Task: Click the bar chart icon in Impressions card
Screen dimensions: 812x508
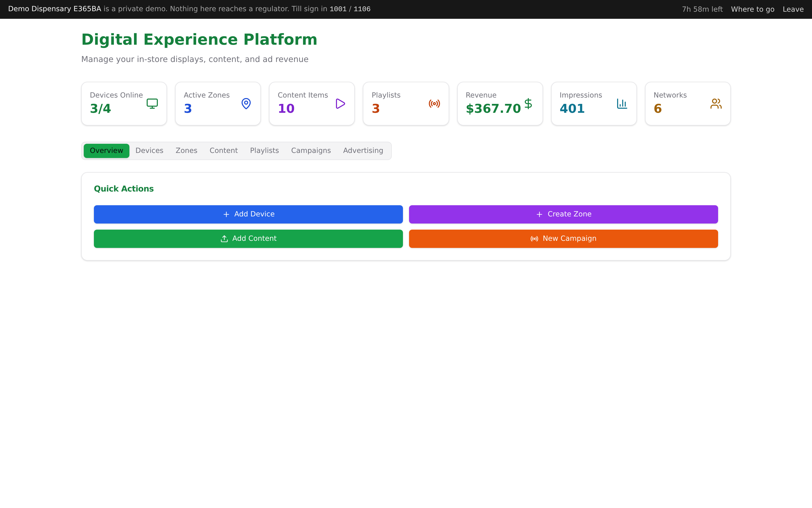Action: click(x=622, y=103)
